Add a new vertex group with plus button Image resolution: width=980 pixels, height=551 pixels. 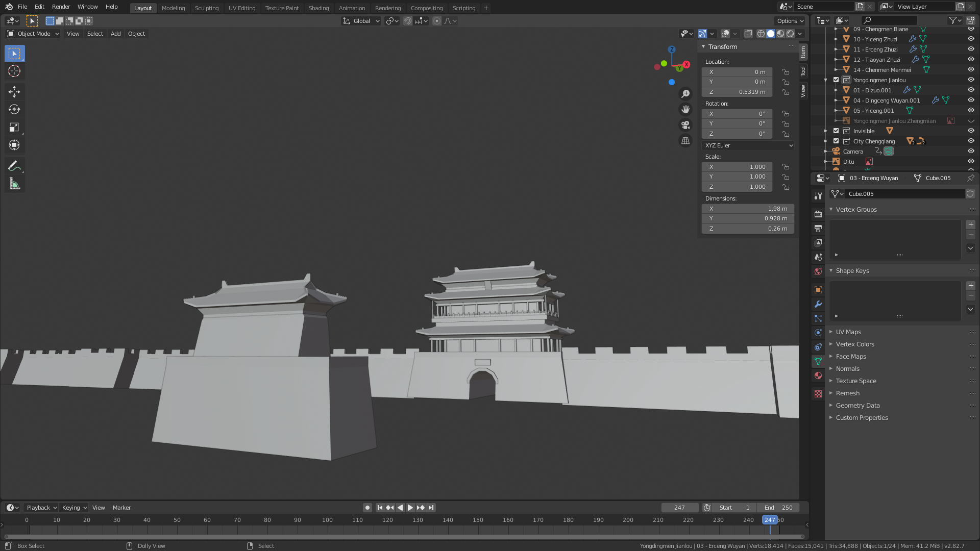(x=971, y=224)
